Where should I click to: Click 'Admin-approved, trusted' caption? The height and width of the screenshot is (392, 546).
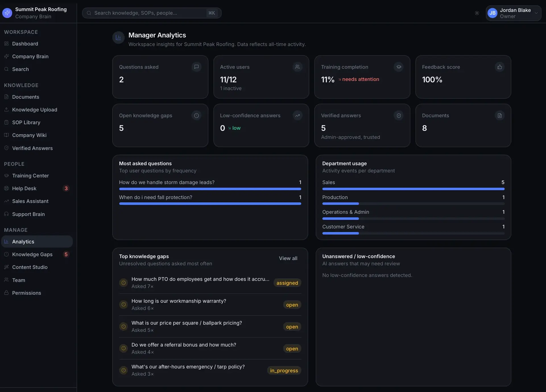pyautogui.click(x=350, y=137)
